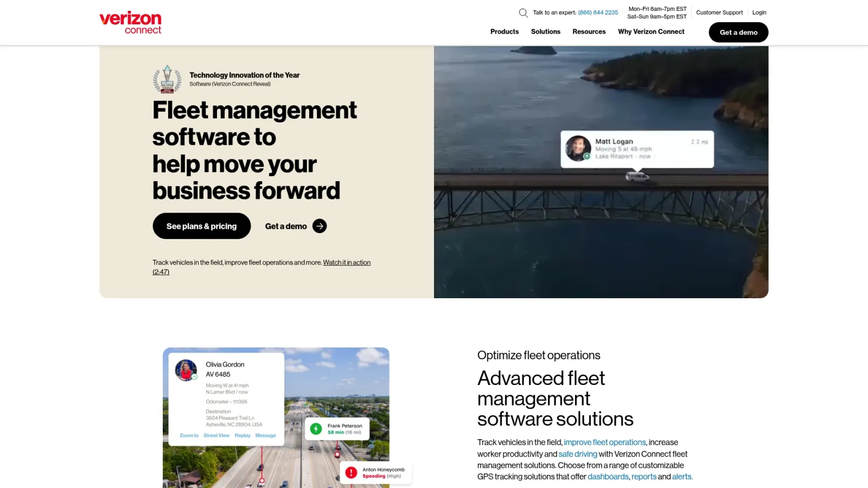This screenshot has width=868, height=488.
Task: Open the Why Verizon Connect menu
Action: (x=651, y=32)
